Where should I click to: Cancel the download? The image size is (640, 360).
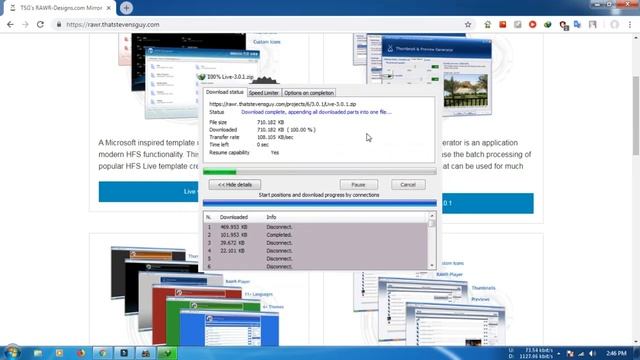coord(408,184)
